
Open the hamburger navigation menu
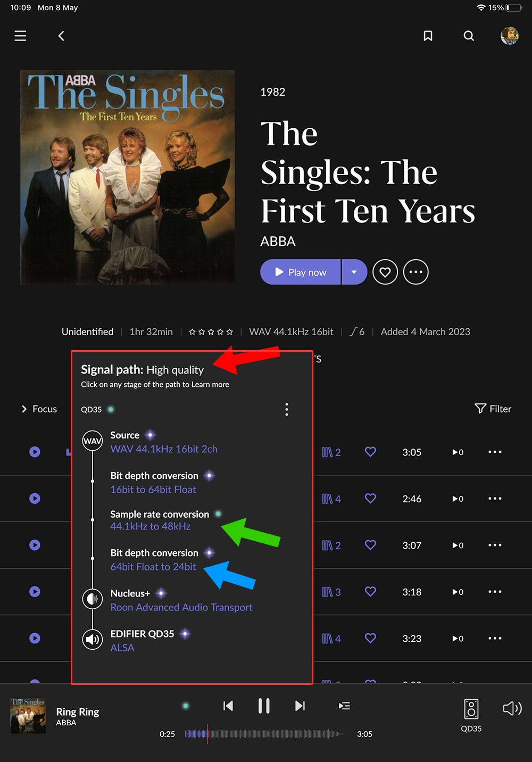pyautogui.click(x=20, y=36)
